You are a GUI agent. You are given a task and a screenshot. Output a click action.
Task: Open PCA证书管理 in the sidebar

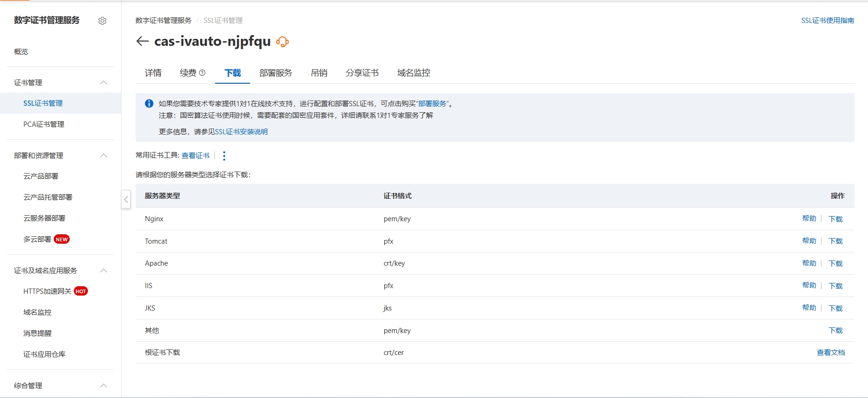[x=44, y=124]
